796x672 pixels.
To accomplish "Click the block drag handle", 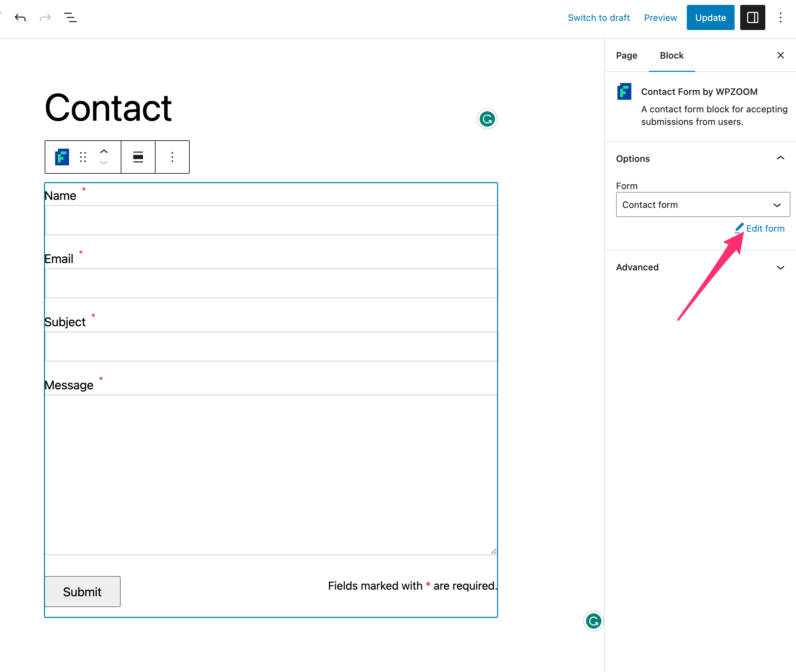I will (83, 157).
